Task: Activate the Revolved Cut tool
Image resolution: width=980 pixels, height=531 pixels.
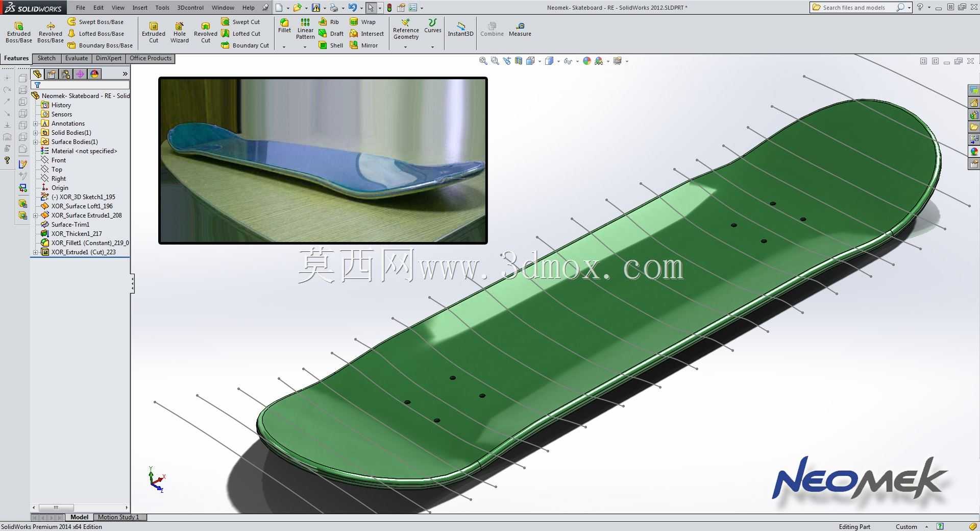Action: click(x=206, y=32)
